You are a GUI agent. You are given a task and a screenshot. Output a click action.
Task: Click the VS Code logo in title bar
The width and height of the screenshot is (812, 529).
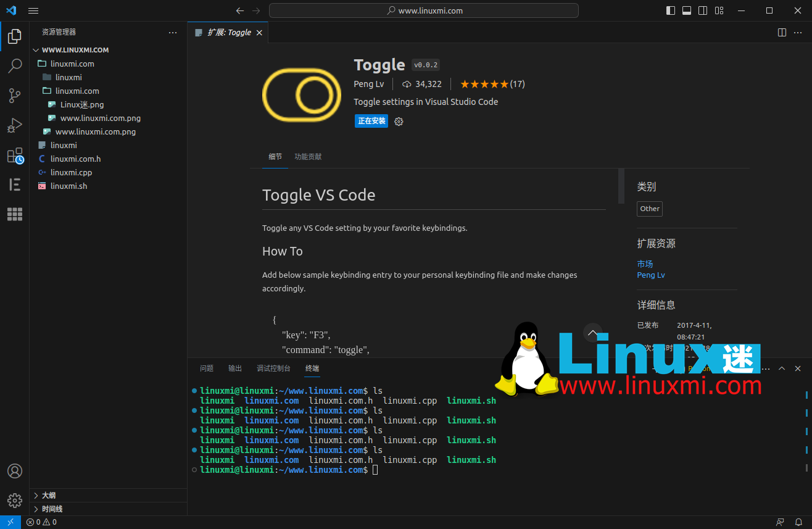(10, 10)
